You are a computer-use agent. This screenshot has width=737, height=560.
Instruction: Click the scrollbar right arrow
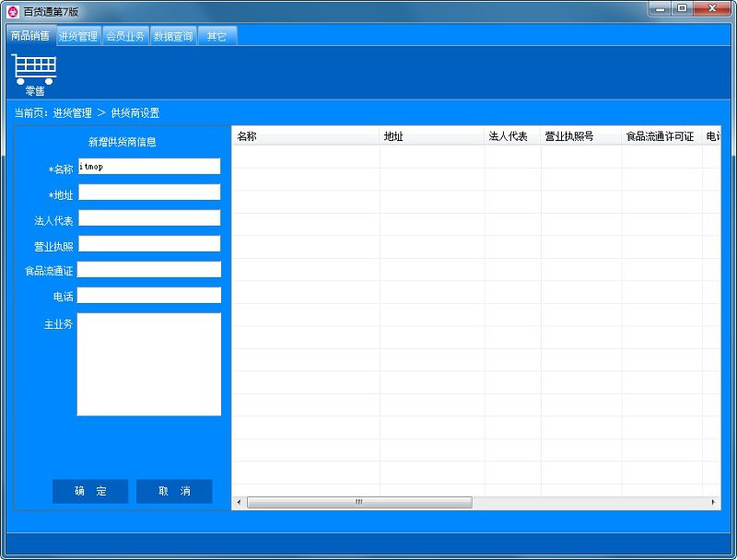713,502
